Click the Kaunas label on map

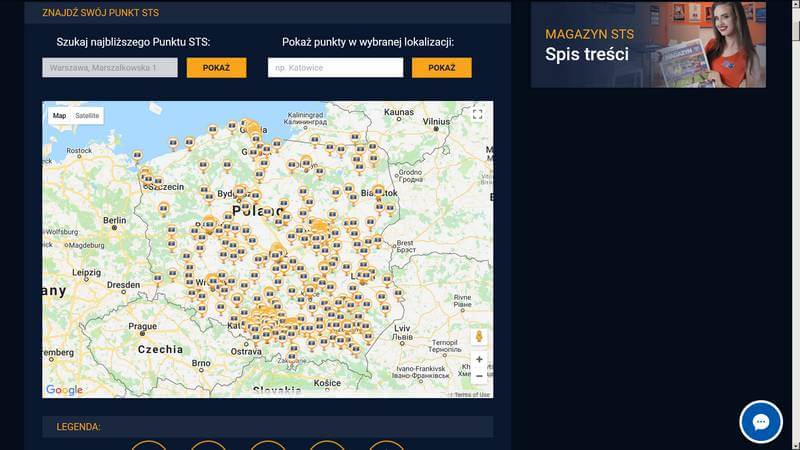[399, 112]
